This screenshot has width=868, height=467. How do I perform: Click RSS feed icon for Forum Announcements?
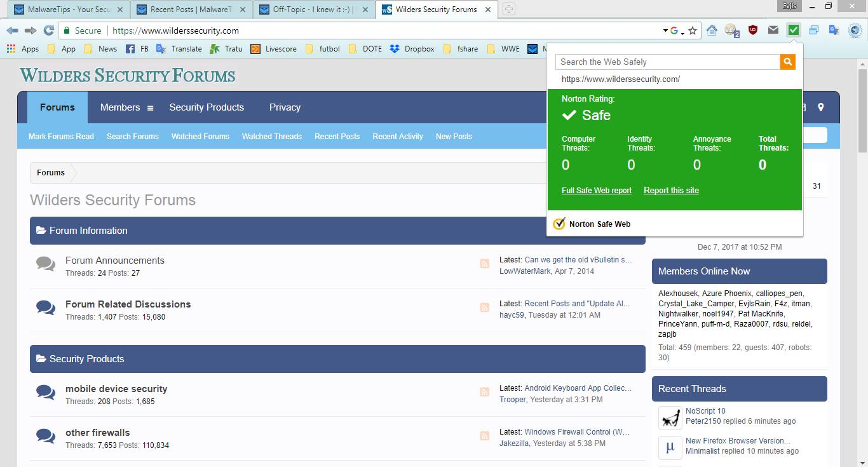point(484,264)
